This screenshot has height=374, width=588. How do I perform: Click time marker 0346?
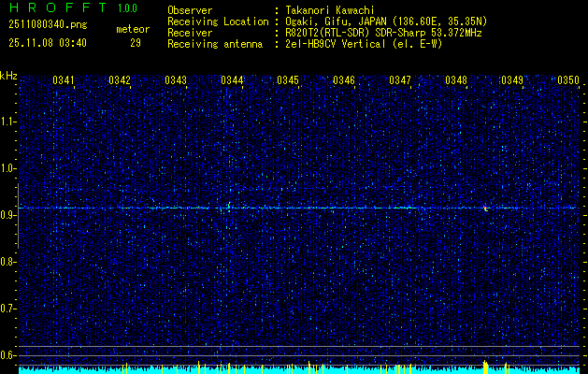coord(344,80)
